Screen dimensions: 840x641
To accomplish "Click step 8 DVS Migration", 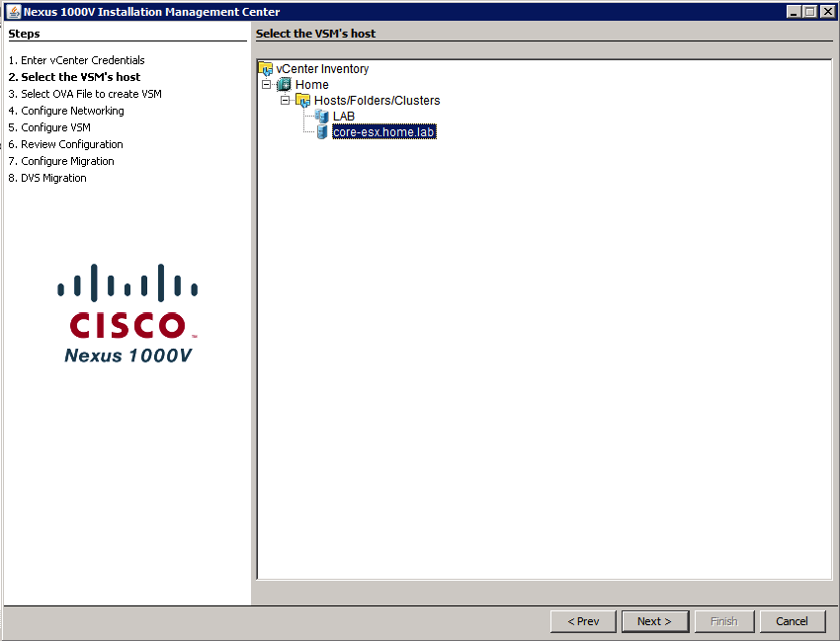I will click(x=47, y=178).
